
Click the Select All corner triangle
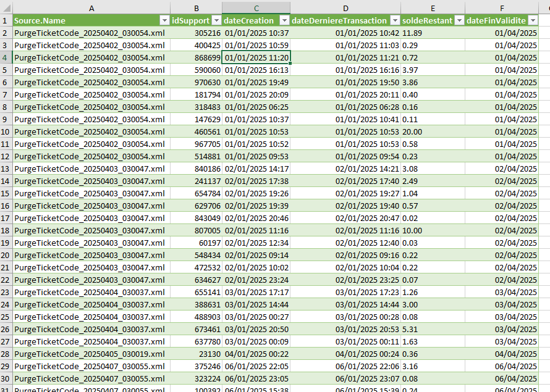pyautogui.click(x=6, y=8)
